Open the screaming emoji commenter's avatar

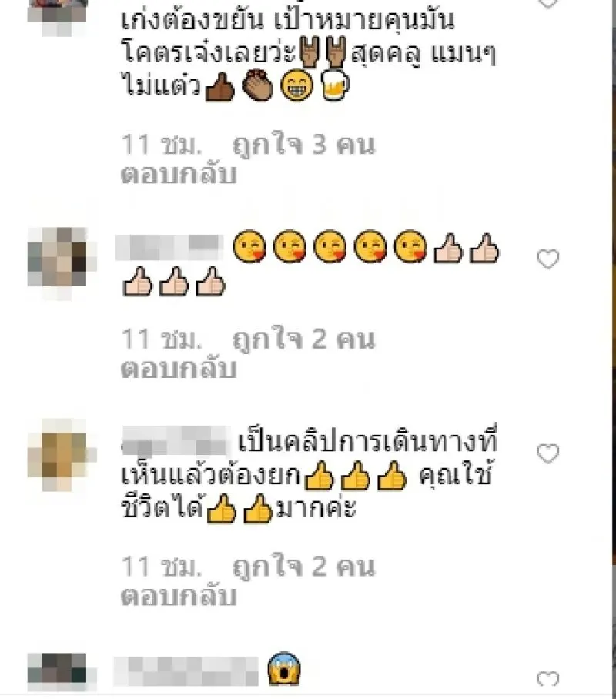[x=62, y=673]
